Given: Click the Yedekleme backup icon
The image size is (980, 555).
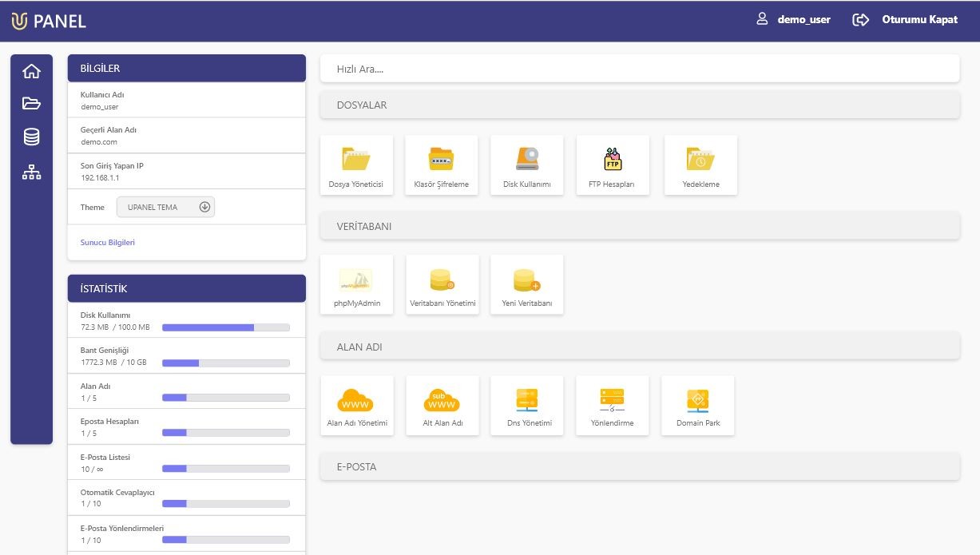Looking at the screenshot, I should [x=700, y=165].
